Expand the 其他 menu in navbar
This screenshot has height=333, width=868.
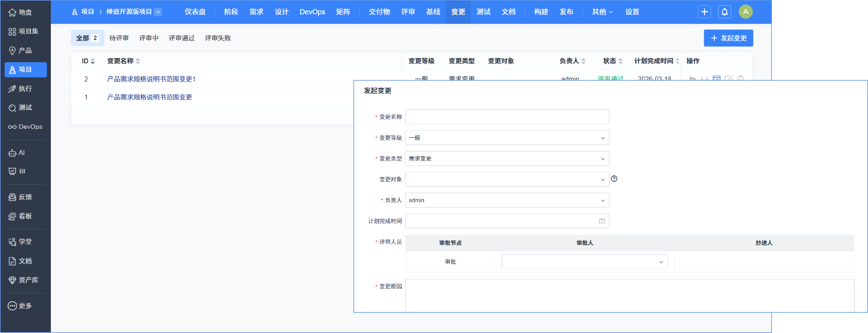[602, 12]
